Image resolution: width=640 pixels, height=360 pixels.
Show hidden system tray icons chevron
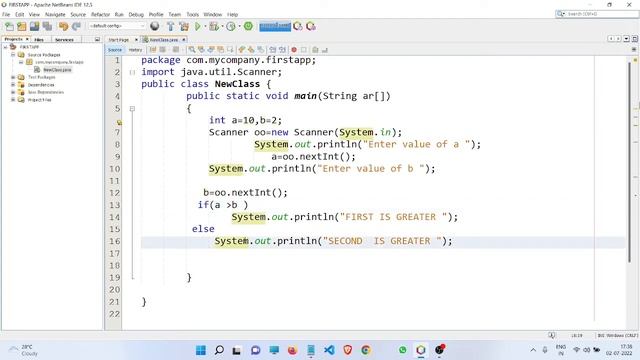(533, 350)
